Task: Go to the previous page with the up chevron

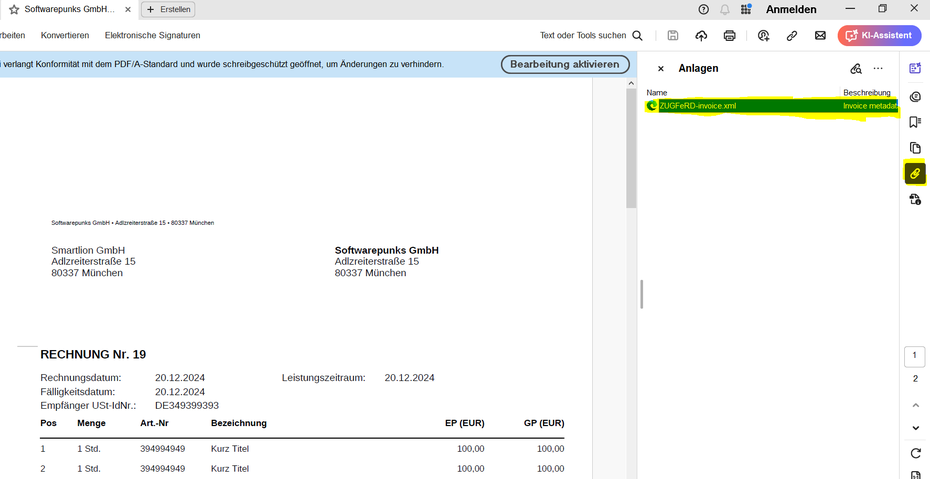Action: point(915,405)
